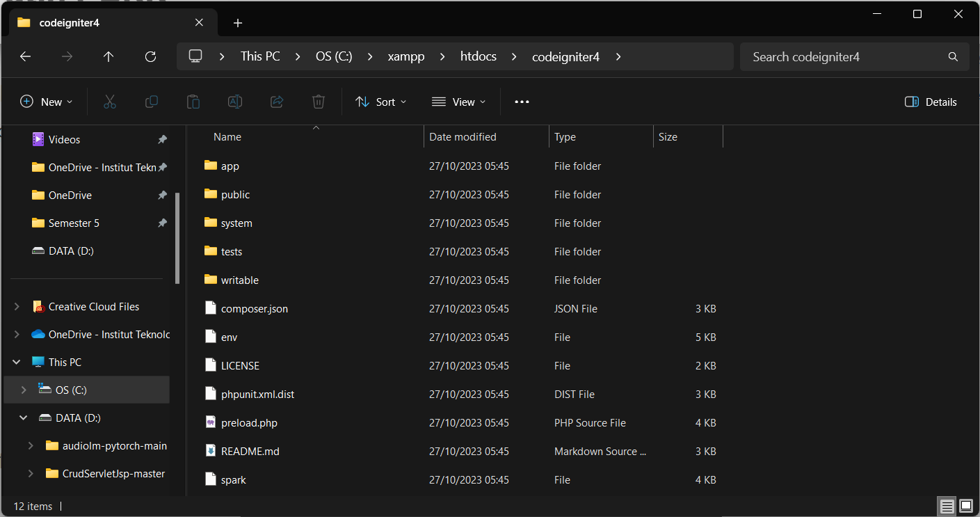Screen dimensions: 980x517
Task: Expand the OS (C:) tree node
Action: coord(23,390)
